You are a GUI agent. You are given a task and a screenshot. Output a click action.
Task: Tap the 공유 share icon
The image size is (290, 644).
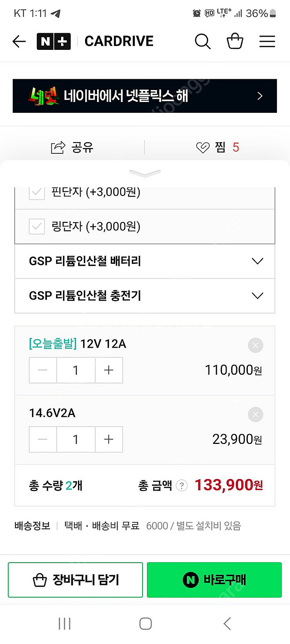tap(58, 147)
